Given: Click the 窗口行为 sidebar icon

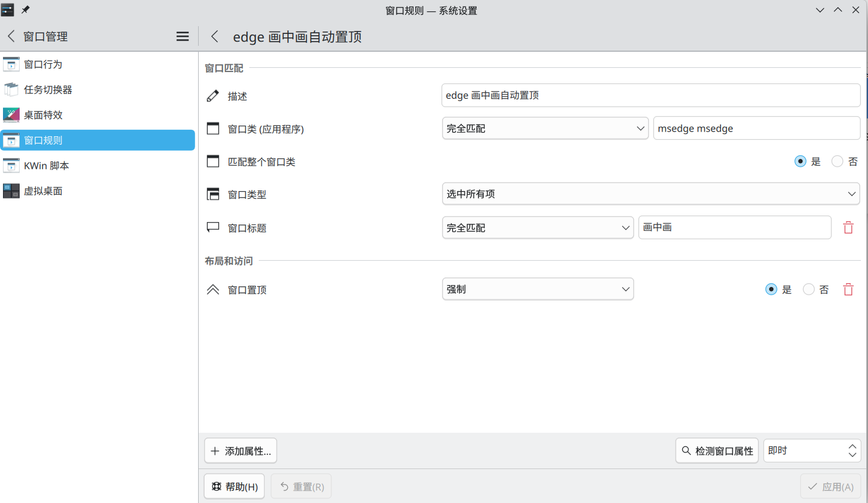Looking at the screenshot, I should point(11,64).
